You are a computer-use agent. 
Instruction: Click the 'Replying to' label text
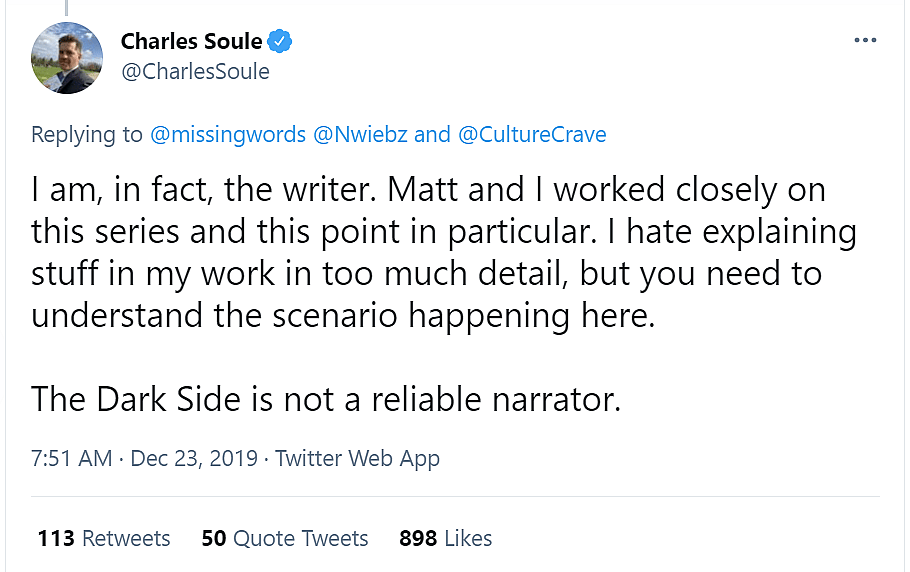pos(87,134)
